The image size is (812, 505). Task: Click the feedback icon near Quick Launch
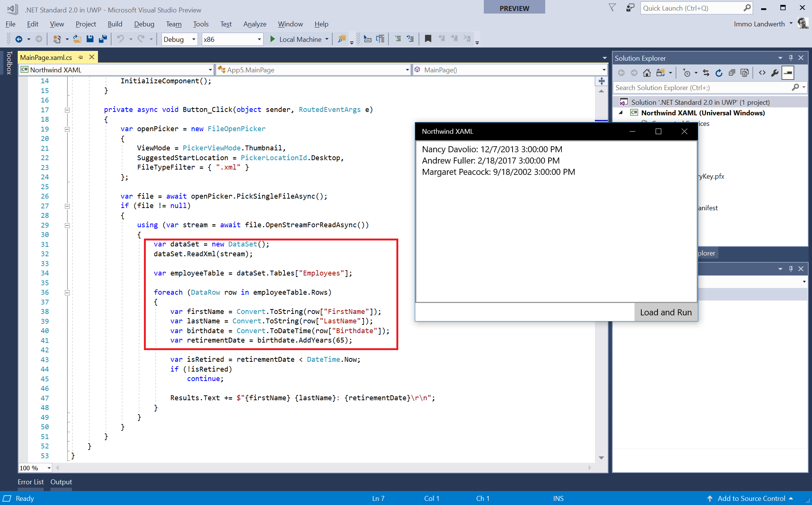(630, 8)
